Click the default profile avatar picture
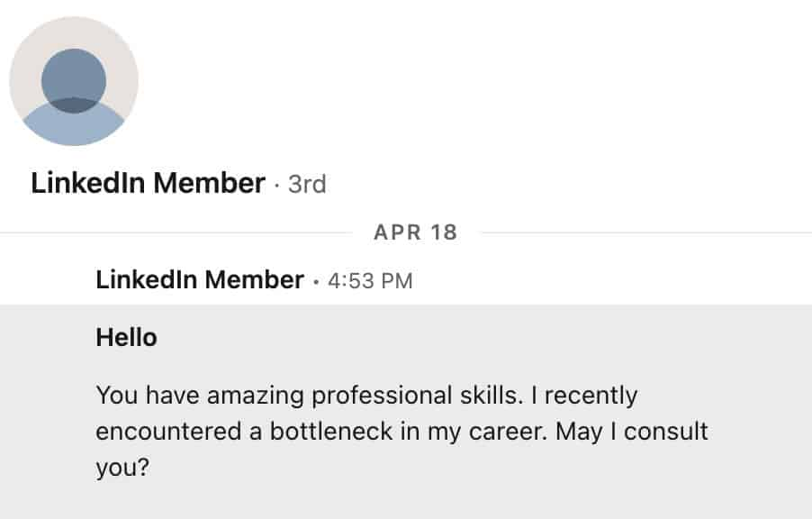Image resolution: width=812 pixels, height=519 pixels. 74,81
